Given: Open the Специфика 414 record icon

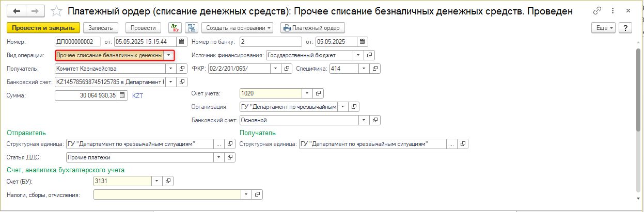Looking at the screenshot, I should click(x=375, y=68).
